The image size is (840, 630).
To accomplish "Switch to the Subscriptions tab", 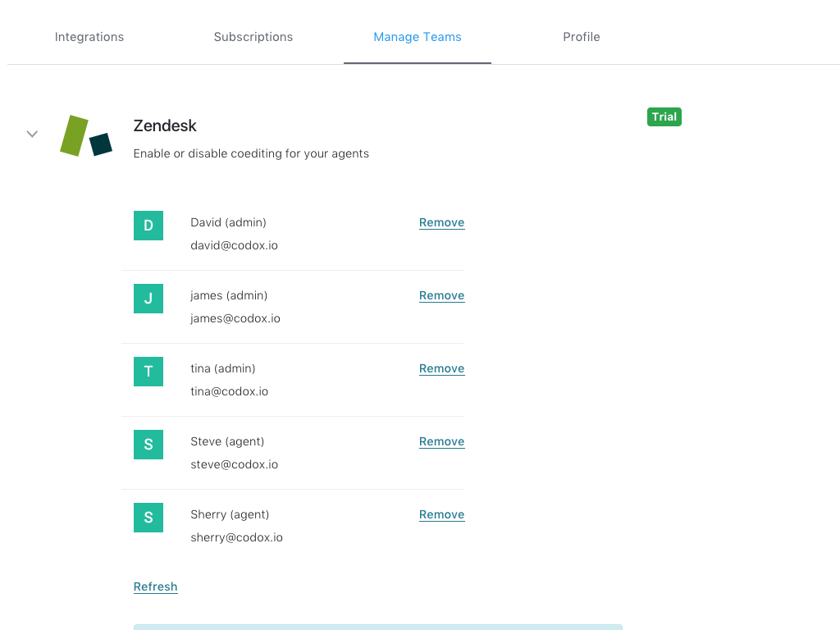I will [253, 37].
